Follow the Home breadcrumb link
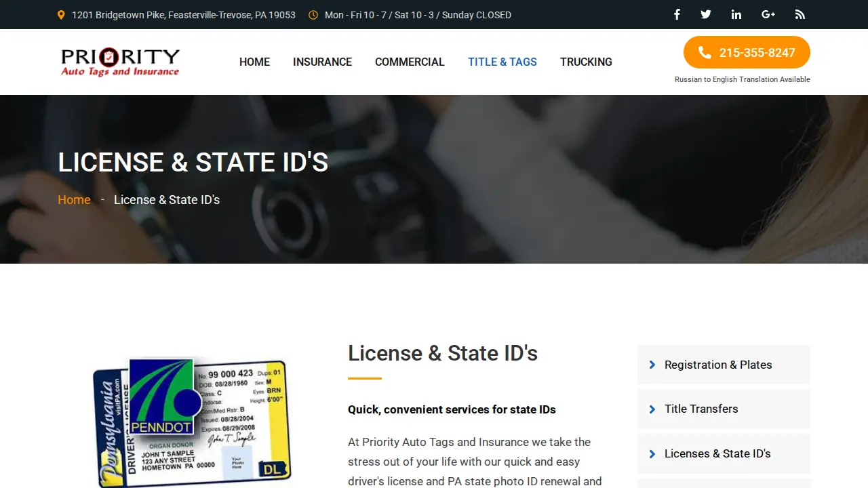 point(74,200)
